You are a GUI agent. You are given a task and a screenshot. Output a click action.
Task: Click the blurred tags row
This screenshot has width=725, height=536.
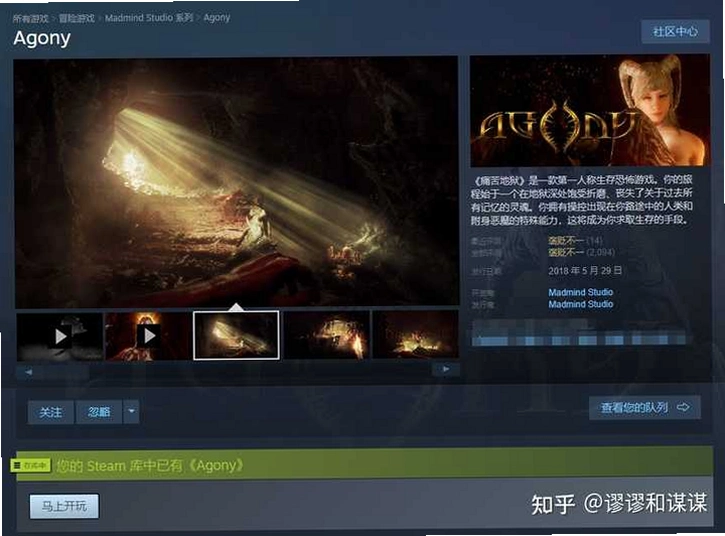[578, 337]
